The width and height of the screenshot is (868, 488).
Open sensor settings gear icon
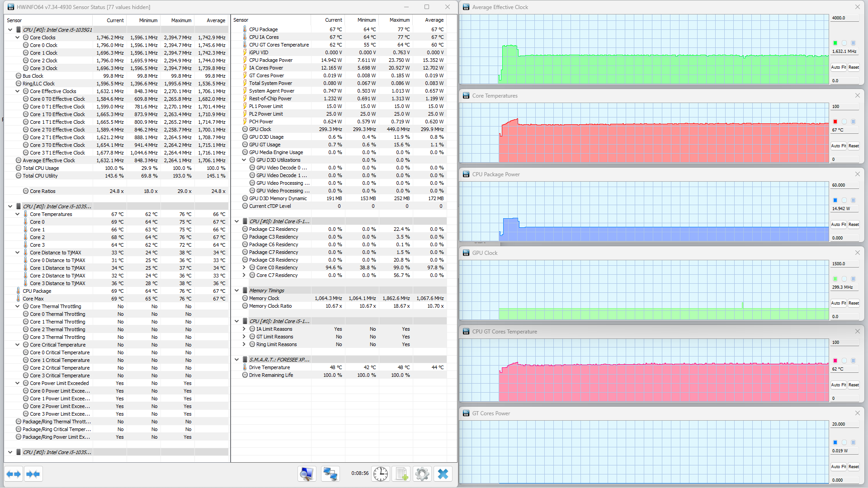(x=422, y=474)
